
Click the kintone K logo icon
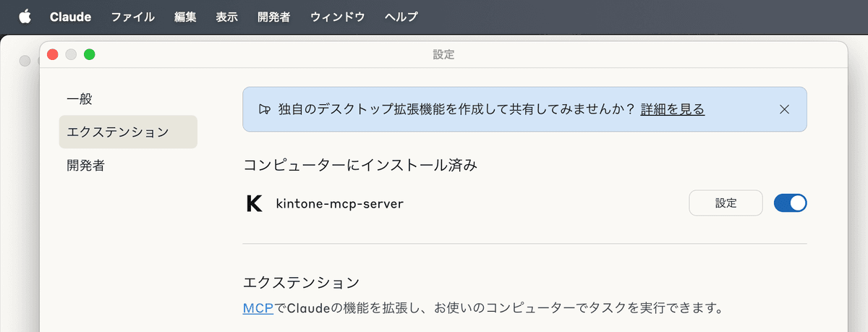(254, 203)
